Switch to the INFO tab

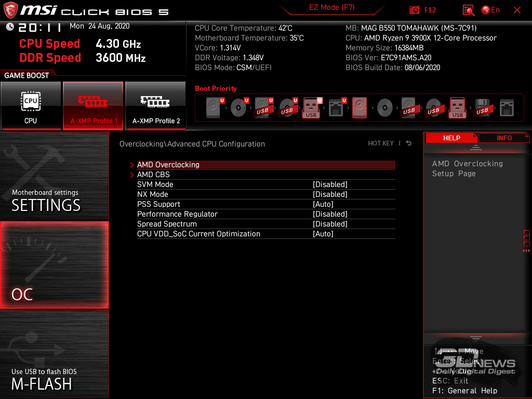click(x=504, y=138)
